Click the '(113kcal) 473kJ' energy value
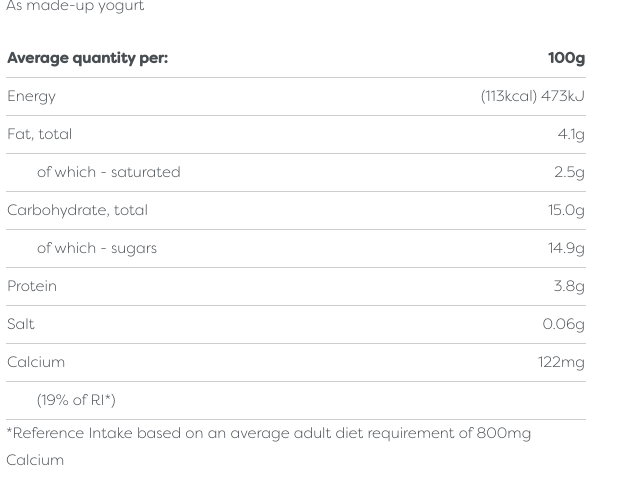This screenshot has width=619, height=486. pyautogui.click(x=532, y=96)
